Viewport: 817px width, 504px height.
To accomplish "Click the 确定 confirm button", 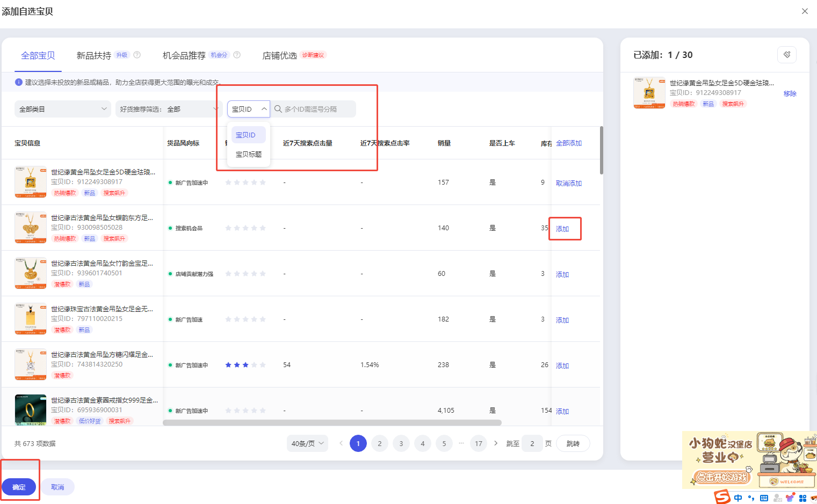I will click(x=19, y=487).
